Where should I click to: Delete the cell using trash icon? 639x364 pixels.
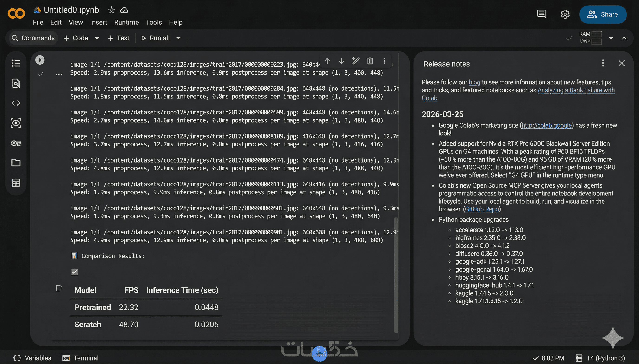(370, 61)
